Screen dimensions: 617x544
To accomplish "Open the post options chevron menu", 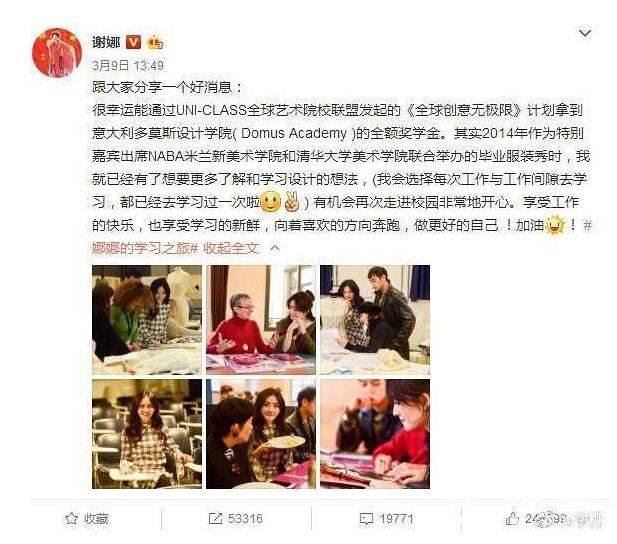I will pyautogui.click(x=585, y=33).
